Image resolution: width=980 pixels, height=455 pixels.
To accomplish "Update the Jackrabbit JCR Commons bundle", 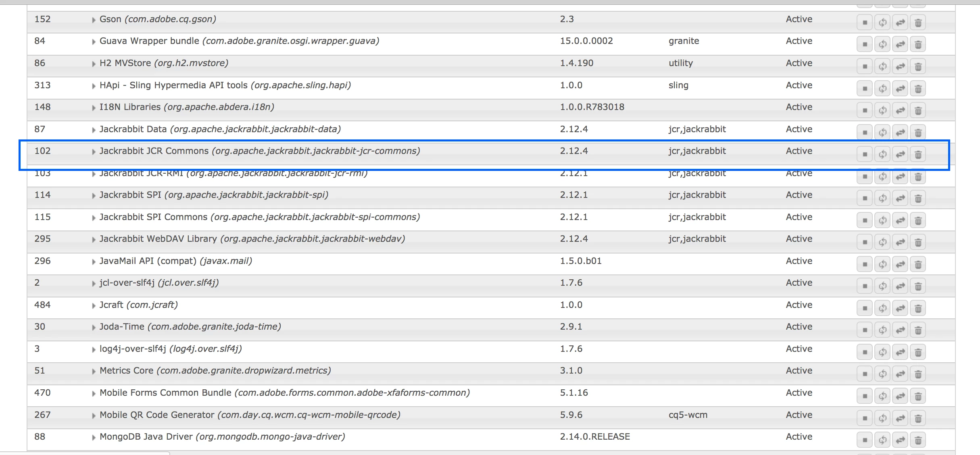I will tap(900, 154).
